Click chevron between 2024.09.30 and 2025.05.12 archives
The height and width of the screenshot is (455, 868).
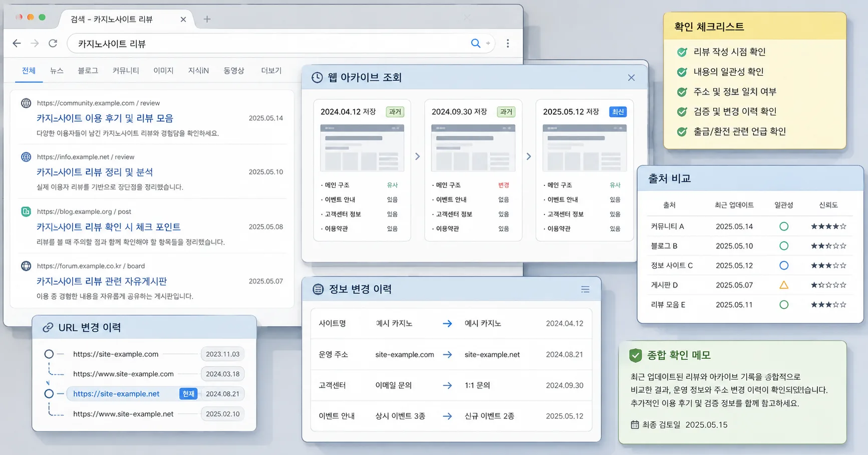tap(529, 156)
